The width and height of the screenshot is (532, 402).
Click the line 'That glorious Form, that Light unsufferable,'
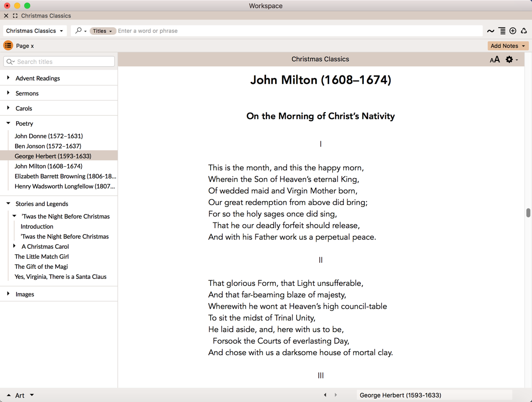pos(286,283)
